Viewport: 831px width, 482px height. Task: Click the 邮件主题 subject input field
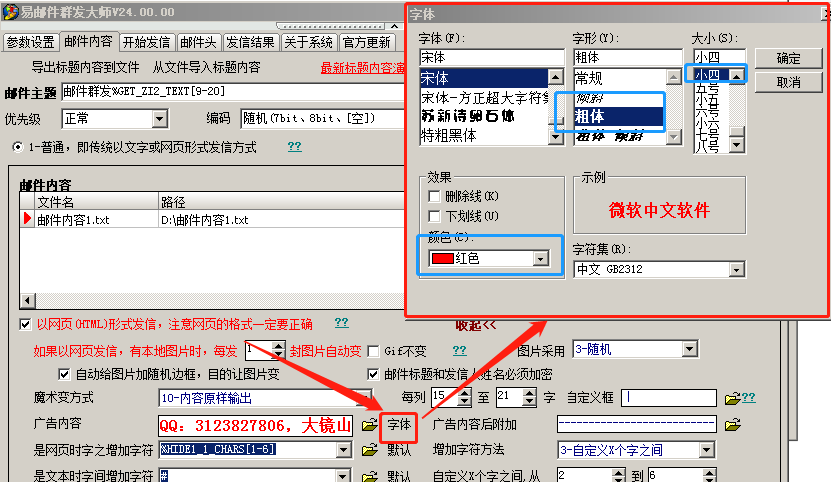tap(230, 92)
